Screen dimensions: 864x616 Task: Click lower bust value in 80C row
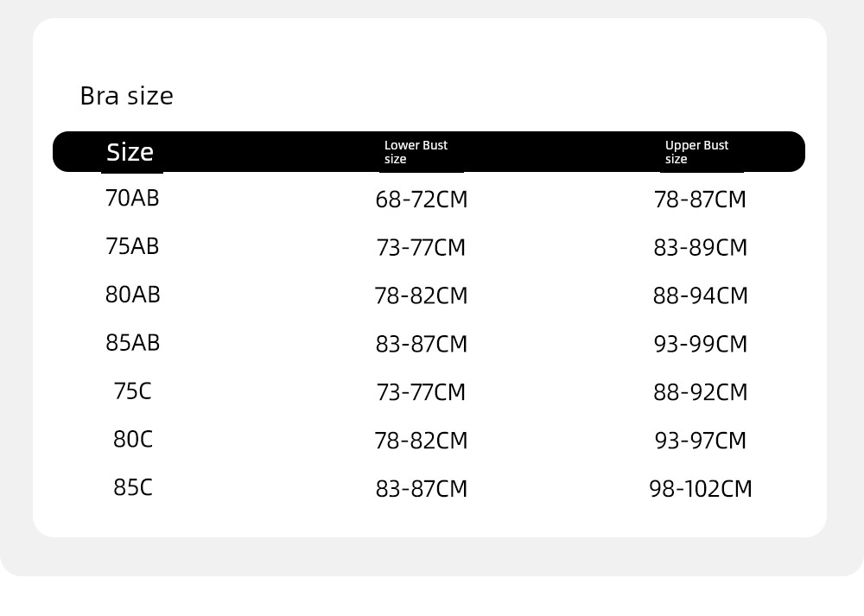[x=421, y=441]
